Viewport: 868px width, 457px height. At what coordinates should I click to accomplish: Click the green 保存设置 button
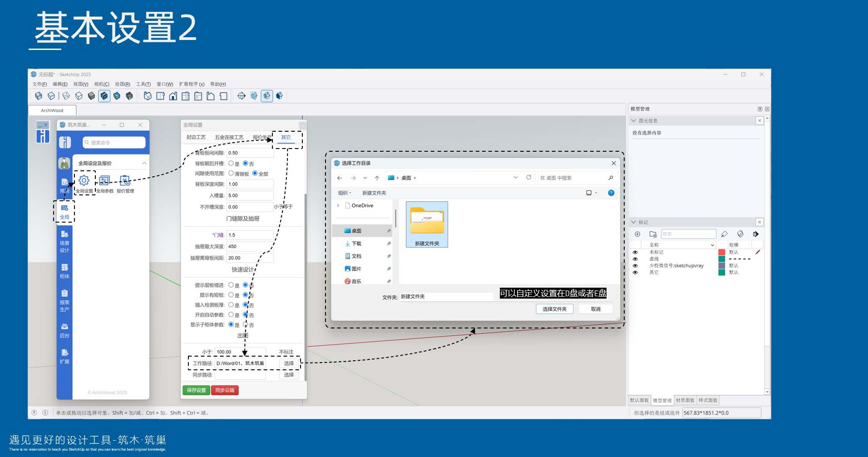pyautogui.click(x=196, y=390)
